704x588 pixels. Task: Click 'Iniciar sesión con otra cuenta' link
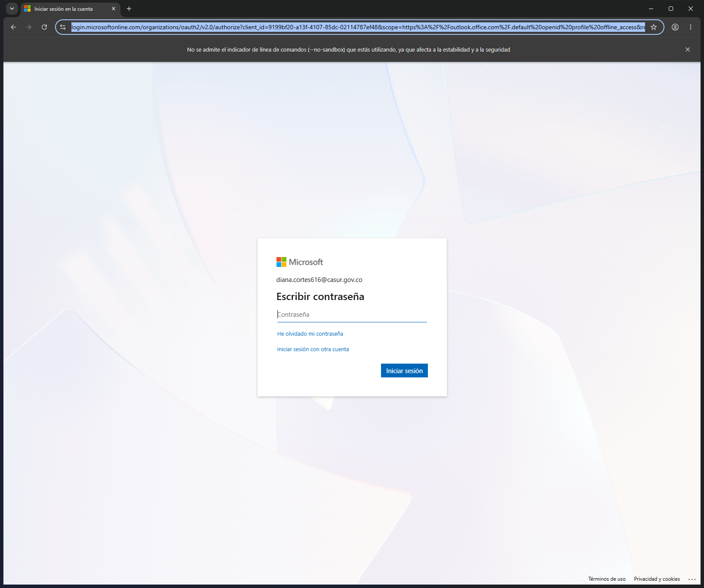pyautogui.click(x=313, y=349)
